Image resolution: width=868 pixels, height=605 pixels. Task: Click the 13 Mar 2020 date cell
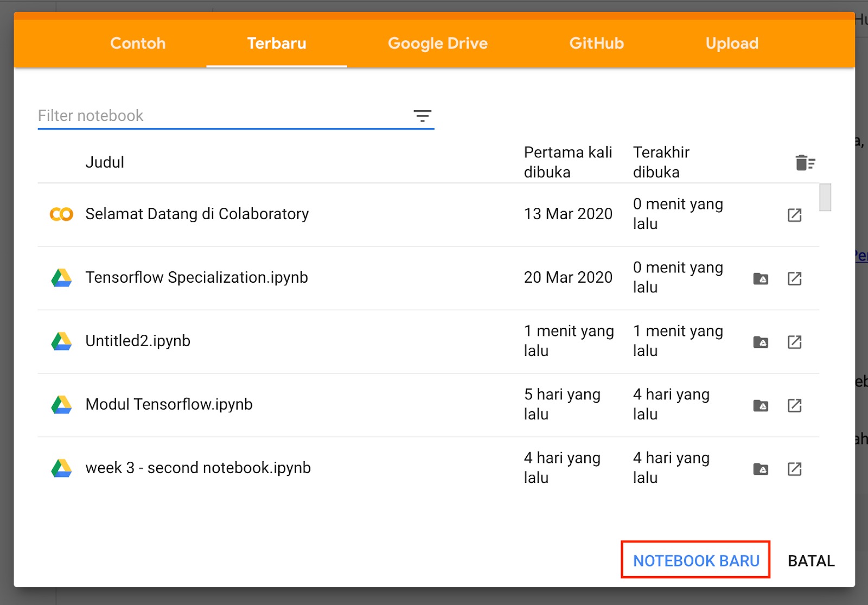tap(568, 214)
